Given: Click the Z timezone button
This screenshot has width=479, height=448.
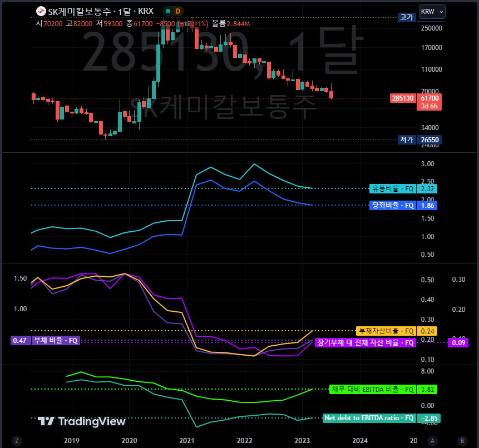Looking at the screenshot, I should tap(17, 441).
